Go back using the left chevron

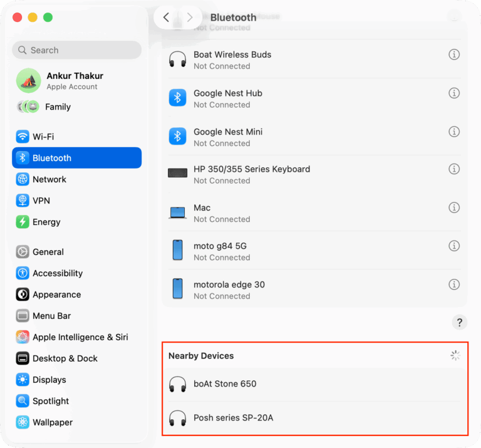(166, 18)
